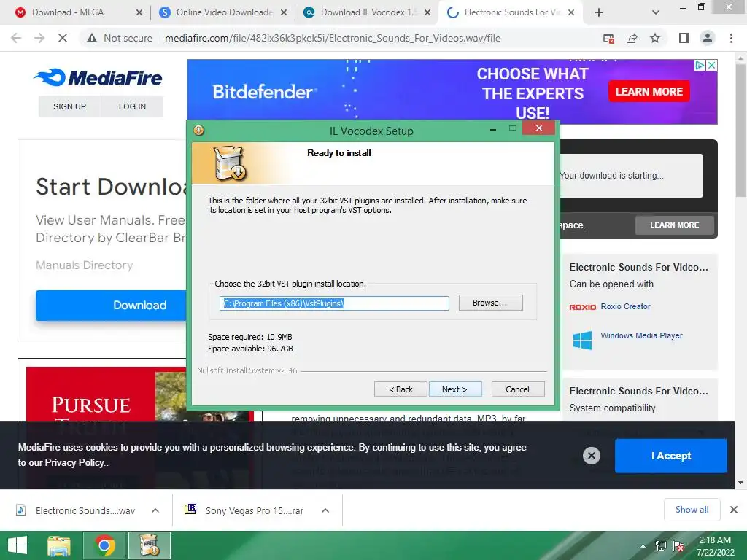
Task: Click the Manuals Directory link
Action: (85, 265)
